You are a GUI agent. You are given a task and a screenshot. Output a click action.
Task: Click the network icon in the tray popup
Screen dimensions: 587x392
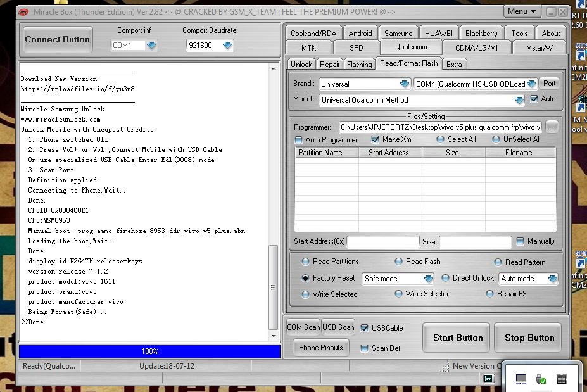coord(521,379)
